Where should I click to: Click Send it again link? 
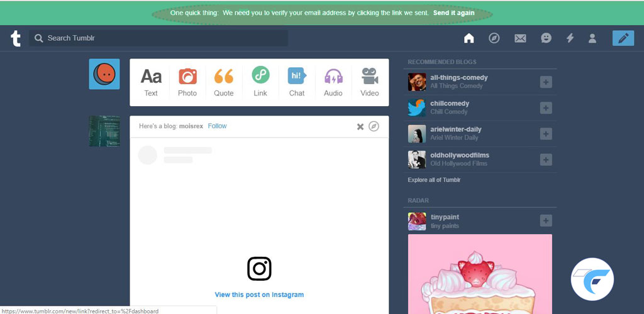[x=454, y=13]
